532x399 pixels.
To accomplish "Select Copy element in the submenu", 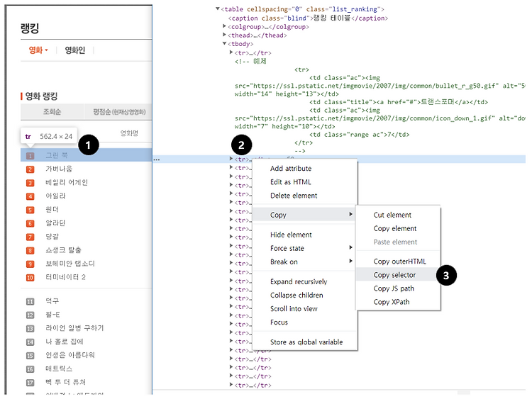I will (x=395, y=228).
